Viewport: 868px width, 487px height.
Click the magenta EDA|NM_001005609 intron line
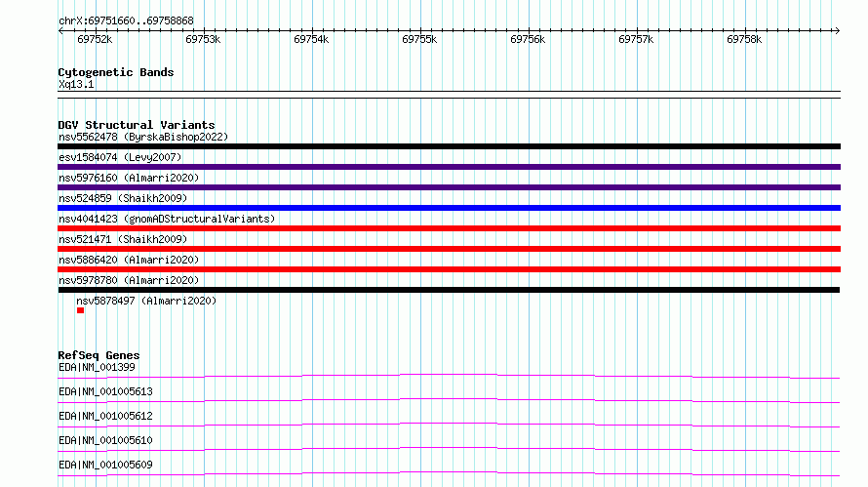449,472
